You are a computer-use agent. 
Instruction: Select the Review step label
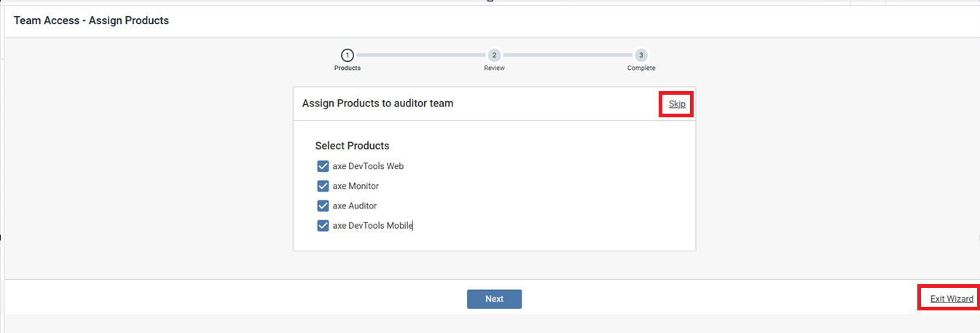(494, 68)
